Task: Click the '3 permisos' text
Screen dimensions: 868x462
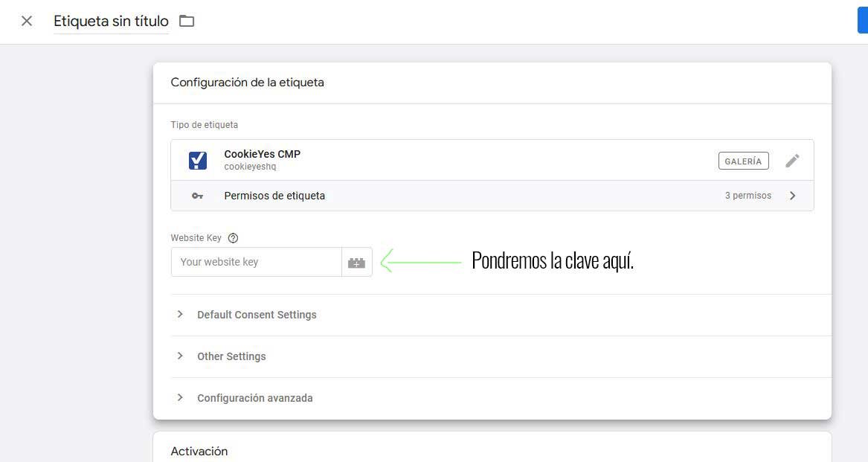Action: 748,196
